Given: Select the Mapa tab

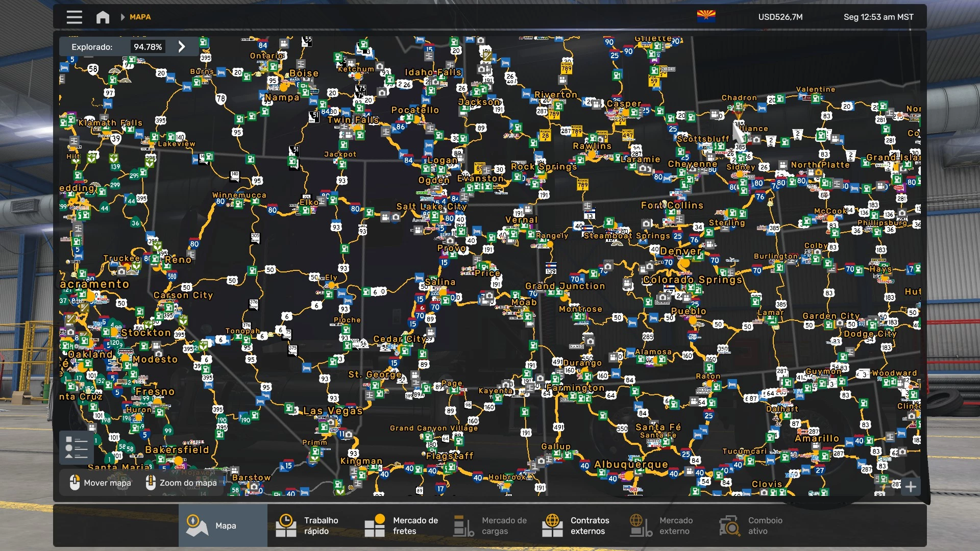Looking at the screenshot, I should pos(223,525).
